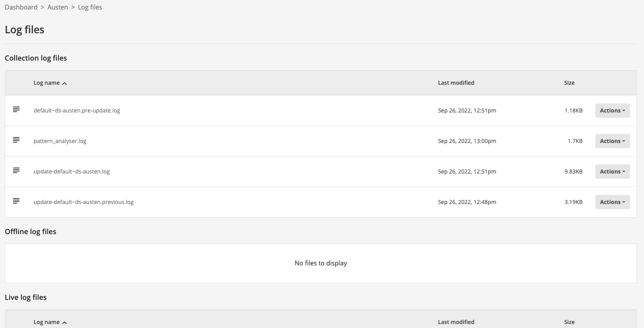Click file icon beside default~ds-austen.pre-update.log
Screen dimensions: 644x328
click(x=16, y=109)
